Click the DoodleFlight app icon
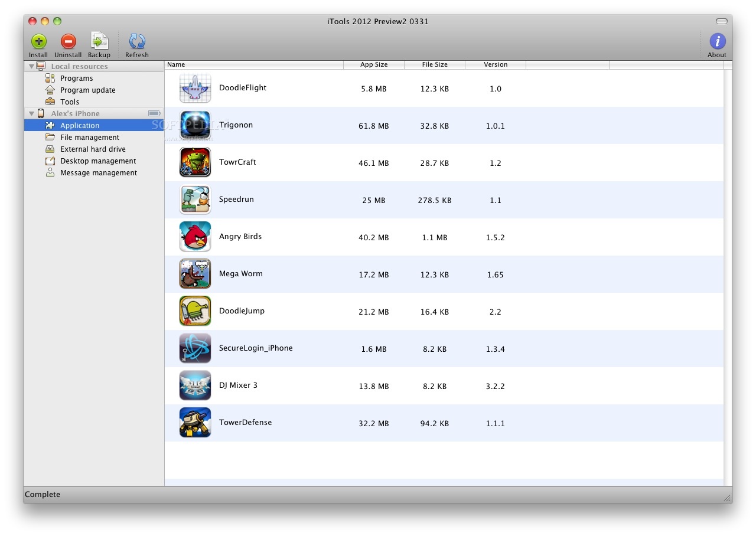The height and width of the screenshot is (536, 756). tap(195, 89)
